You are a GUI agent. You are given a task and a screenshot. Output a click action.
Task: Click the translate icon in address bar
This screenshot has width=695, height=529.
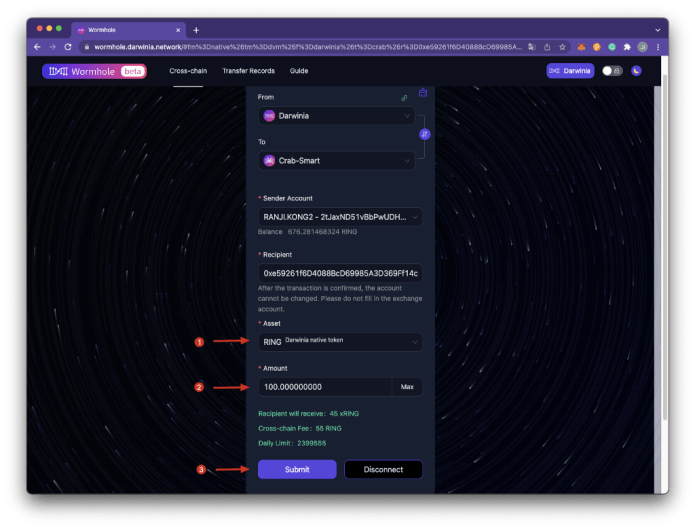pos(532,47)
